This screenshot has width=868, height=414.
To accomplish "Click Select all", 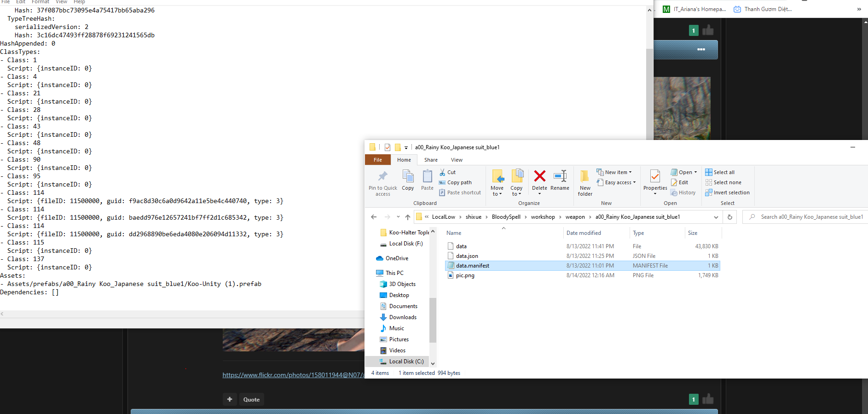I will pyautogui.click(x=720, y=172).
